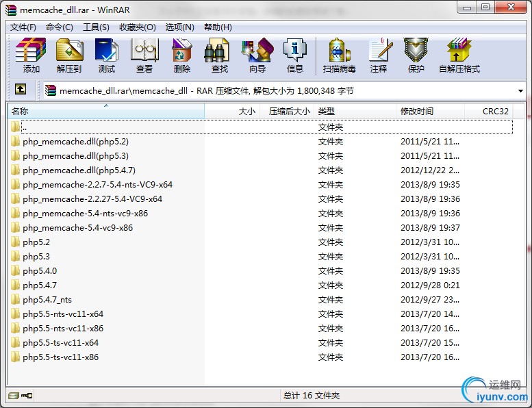This screenshot has width=532, height=408.
Task: Select php_memcache-2.2.27-5.4-VC9-x64 folder name
Action: pyautogui.click(x=92, y=199)
